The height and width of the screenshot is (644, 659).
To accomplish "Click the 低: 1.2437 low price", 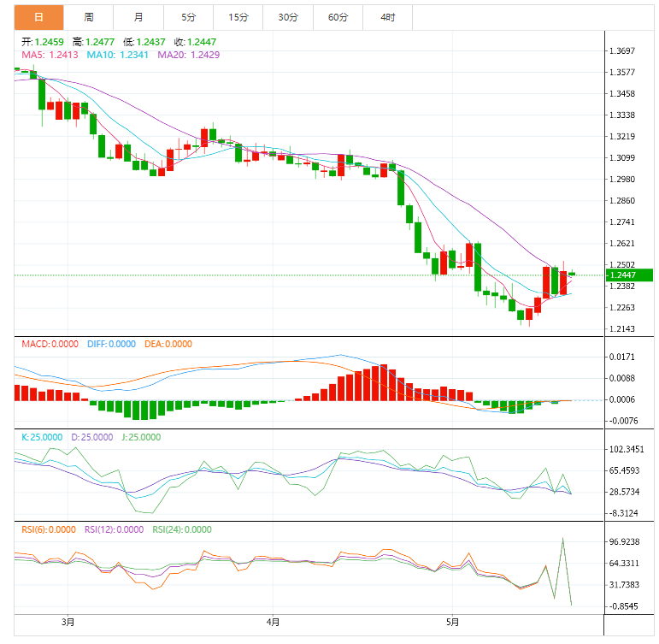I will pos(144,42).
